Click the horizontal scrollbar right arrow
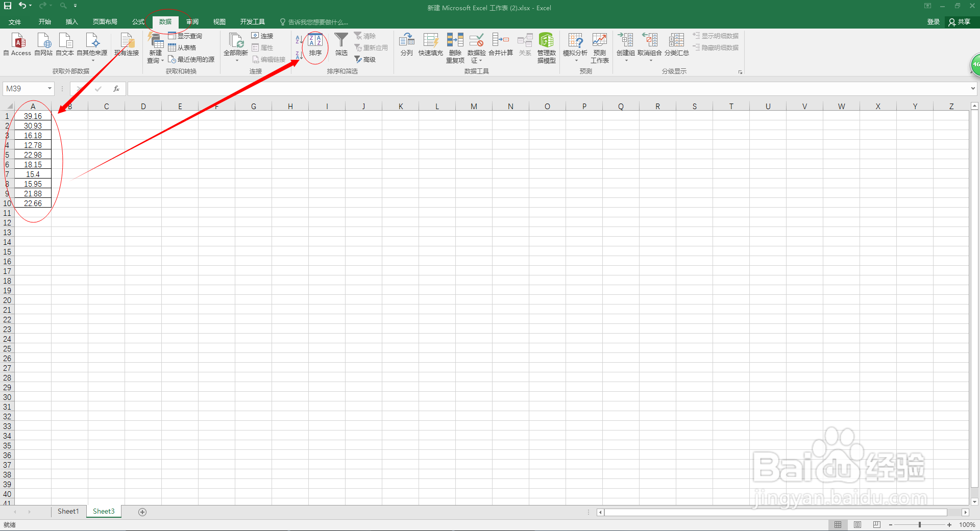The height and width of the screenshot is (531, 980). 965,512
